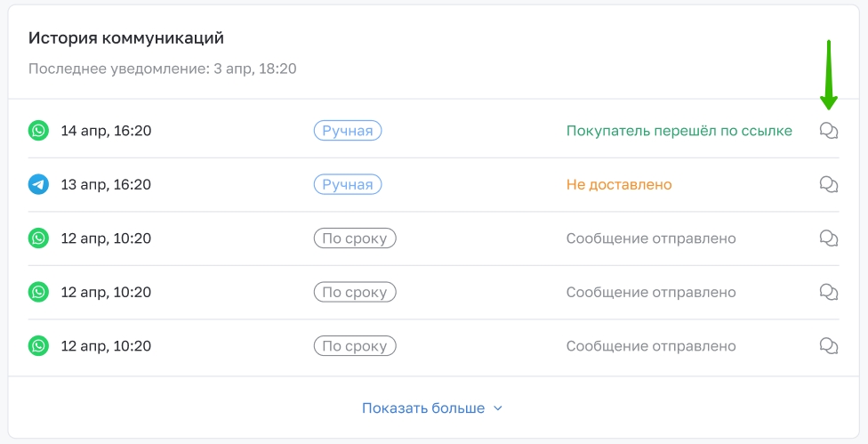Click По сроку tag in the first 12 апр row
The width and height of the screenshot is (868, 444).
click(355, 238)
